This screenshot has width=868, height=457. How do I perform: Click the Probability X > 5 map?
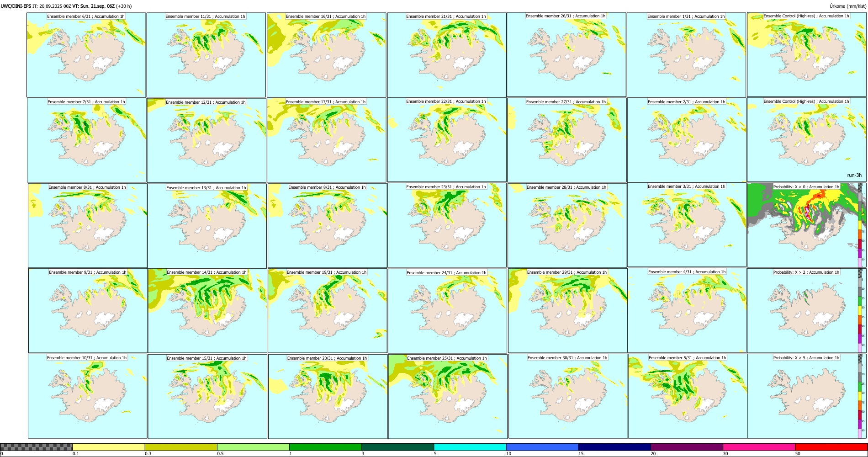point(806,396)
